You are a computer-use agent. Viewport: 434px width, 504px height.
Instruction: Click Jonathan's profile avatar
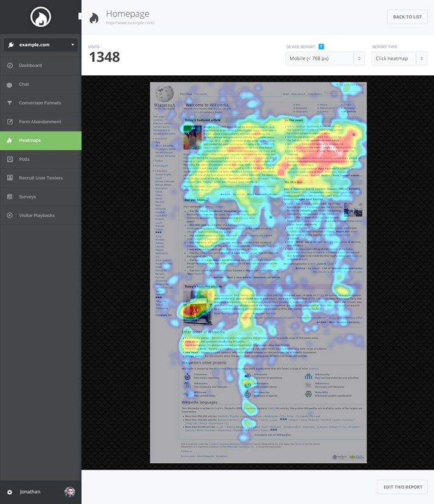70,492
